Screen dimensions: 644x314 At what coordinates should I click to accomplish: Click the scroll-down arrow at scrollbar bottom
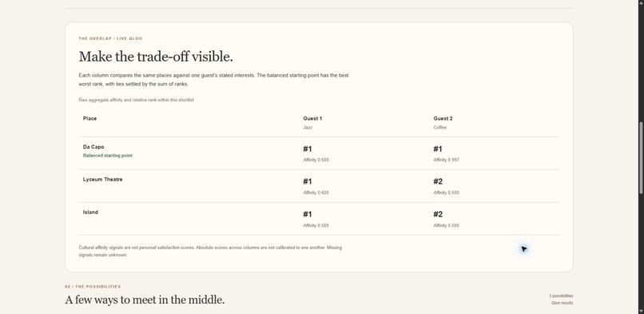tap(641, 311)
